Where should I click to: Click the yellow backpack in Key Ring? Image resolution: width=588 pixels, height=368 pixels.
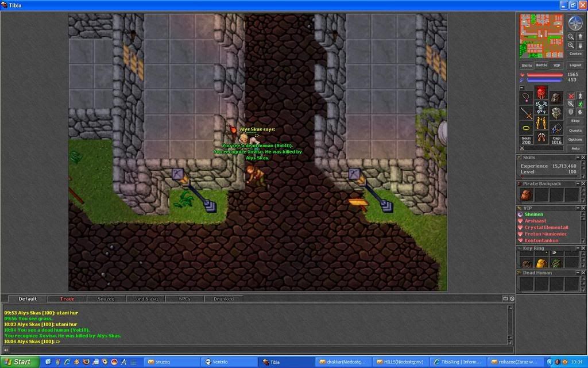(x=541, y=263)
